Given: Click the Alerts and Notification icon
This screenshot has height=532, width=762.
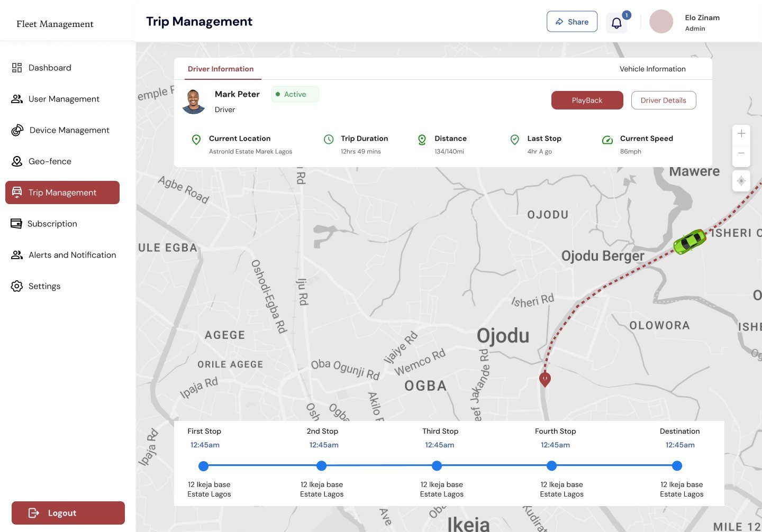Looking at the screenshot, I should 17,255.
